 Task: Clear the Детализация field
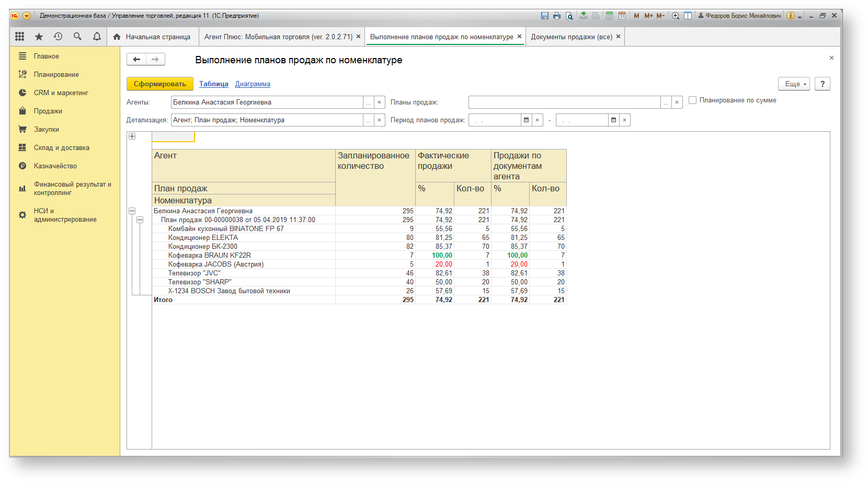point(380,120)
